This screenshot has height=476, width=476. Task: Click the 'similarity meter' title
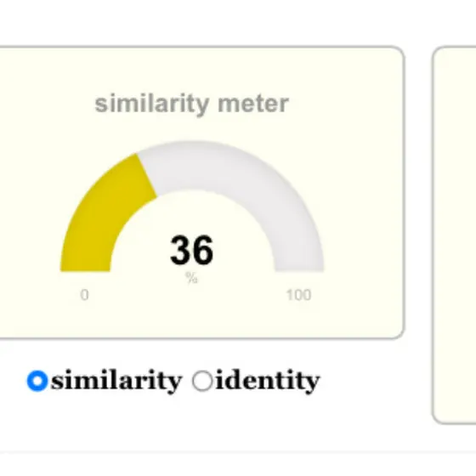tap(191, 104)
